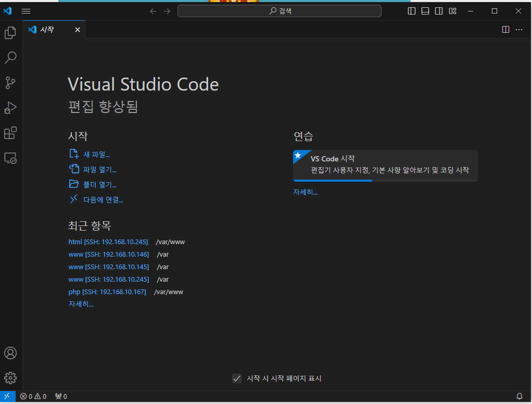Open the Source Control view
The image size is (532, 404).
point(10,83)
